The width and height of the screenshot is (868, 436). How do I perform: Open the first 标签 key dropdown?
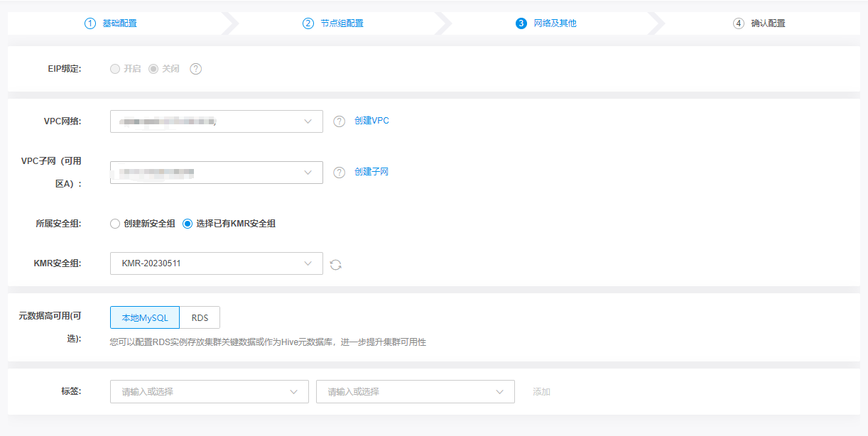coord(209,392)
